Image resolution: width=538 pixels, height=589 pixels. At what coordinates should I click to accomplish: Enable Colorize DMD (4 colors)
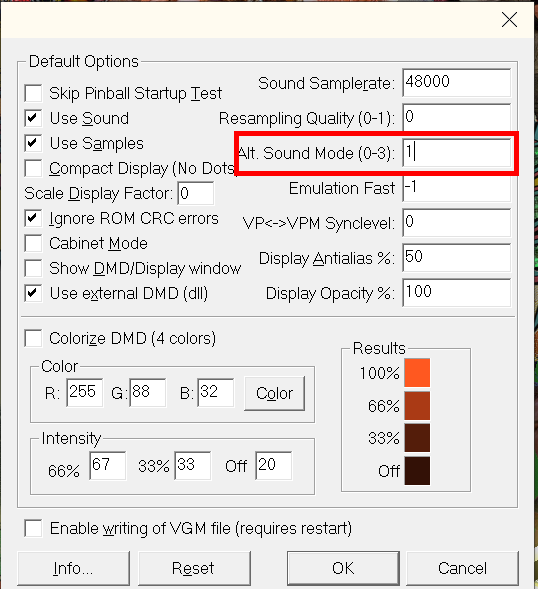33,338
